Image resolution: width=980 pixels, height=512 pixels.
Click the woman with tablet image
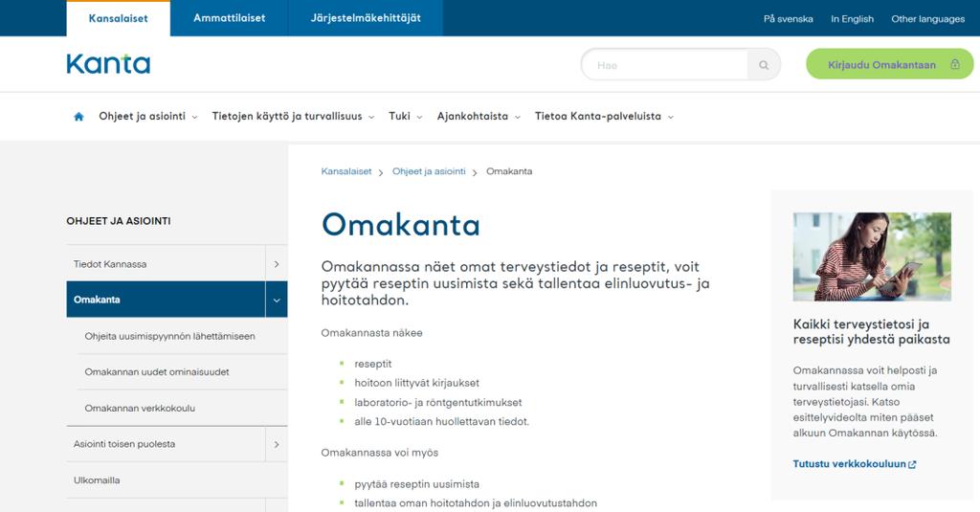point(872,256)
